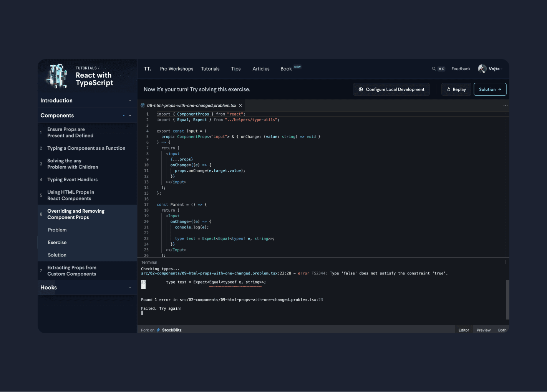547x392 pixels.
Task: Click the plus icon in the Terminal header
Action: pyautogui.click(x=505, y=262)
